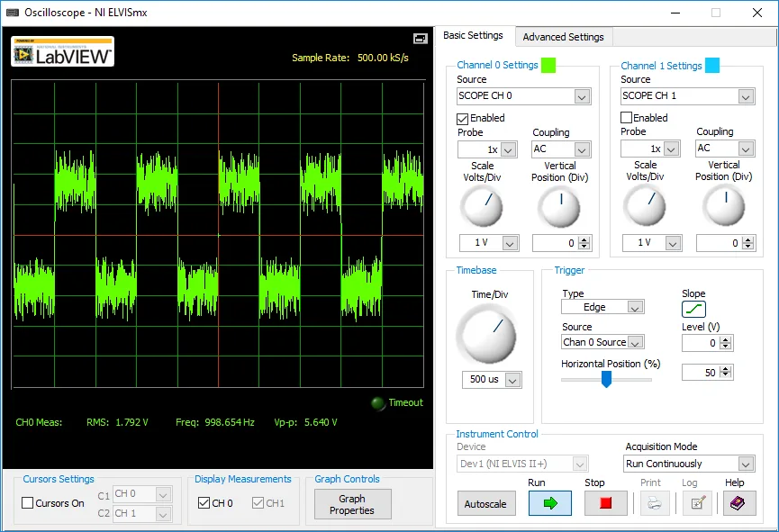Uncheck CH 0 display measurements
Screen dimensions: 779x532
[x=204, y=502]
